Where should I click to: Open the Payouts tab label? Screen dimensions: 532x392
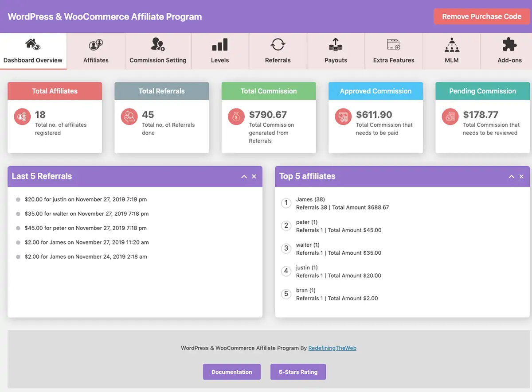[x=336, y=60]
